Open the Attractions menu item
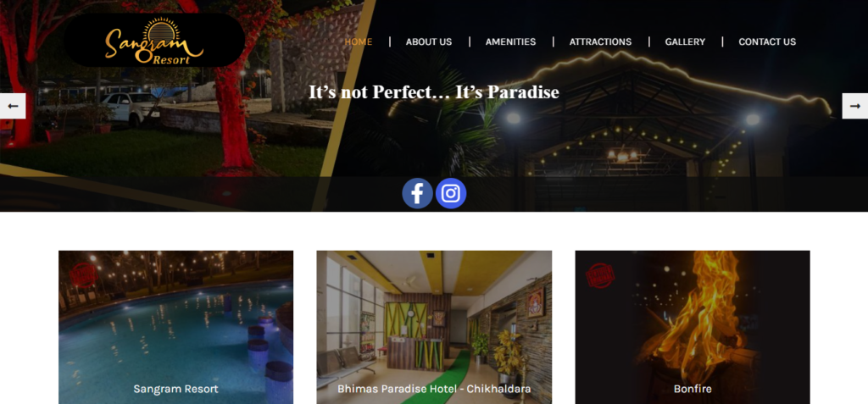This screenshot has width=868, height=404. [x=600, y=42]
